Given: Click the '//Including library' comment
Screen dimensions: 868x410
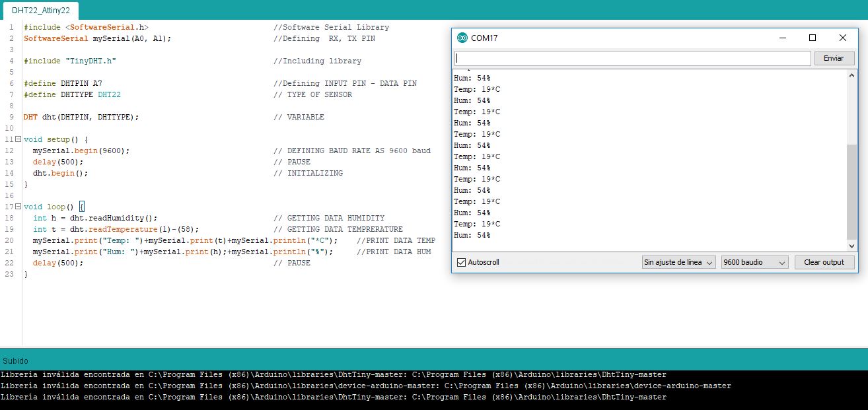Looking at the screenshot, I should pyautogui.click(x=317, y=61).
